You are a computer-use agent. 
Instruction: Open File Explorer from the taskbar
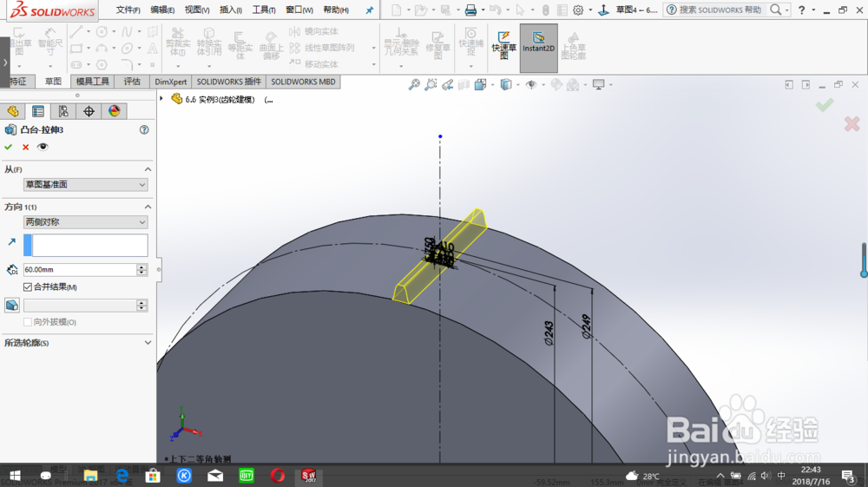click(x=91, y=476)
